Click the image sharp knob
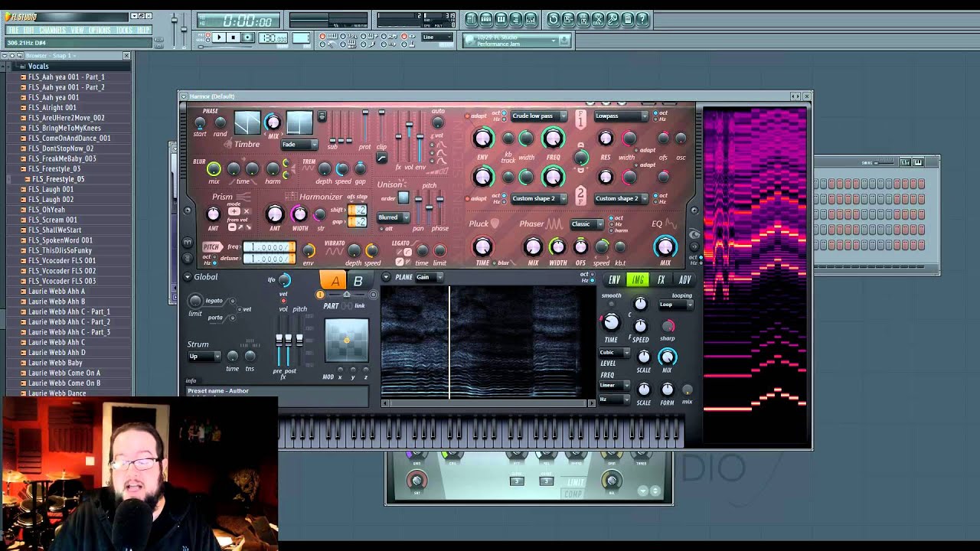980x551 pixels. [668, 326]
